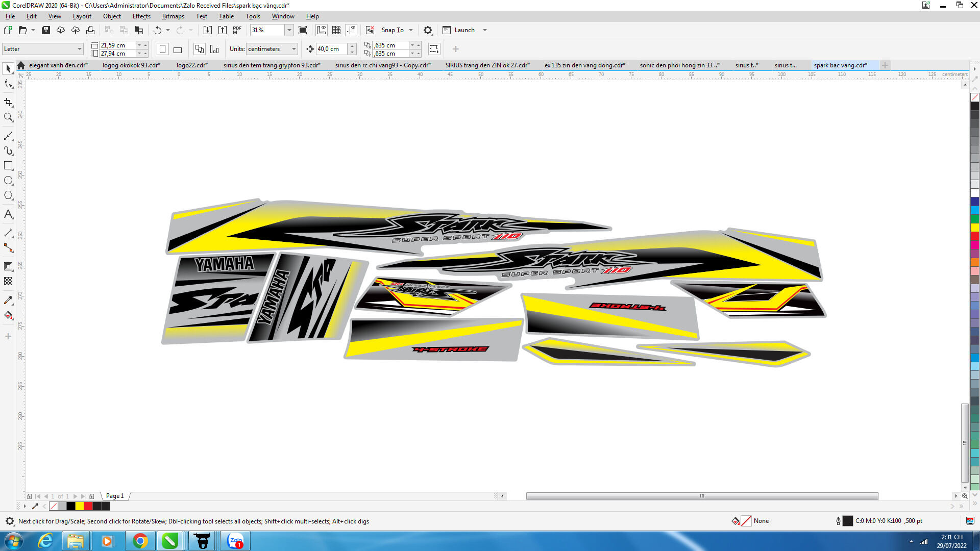Open the Units centimeters dropdown

coord(294,49)
